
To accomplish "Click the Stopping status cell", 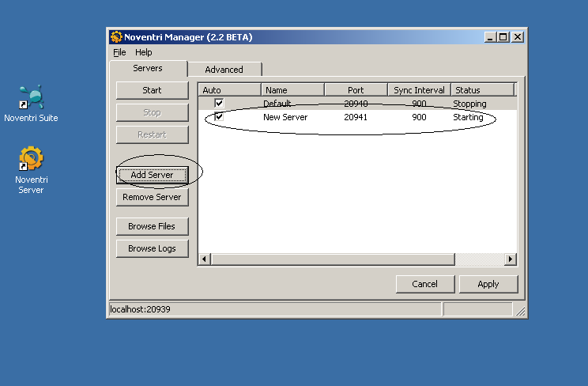I will point(469,104).
